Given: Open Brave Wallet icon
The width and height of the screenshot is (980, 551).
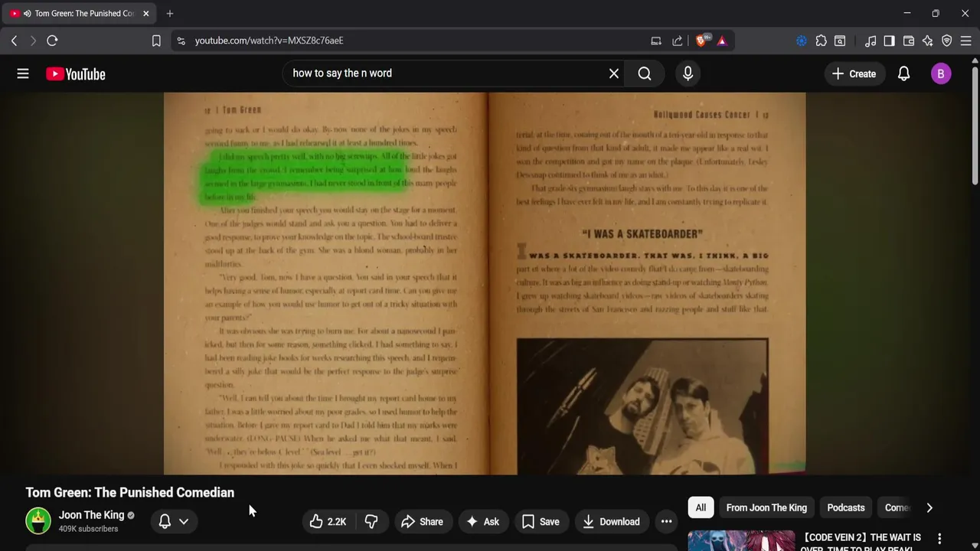Looking at the screenshot, I should pos(909,41).
